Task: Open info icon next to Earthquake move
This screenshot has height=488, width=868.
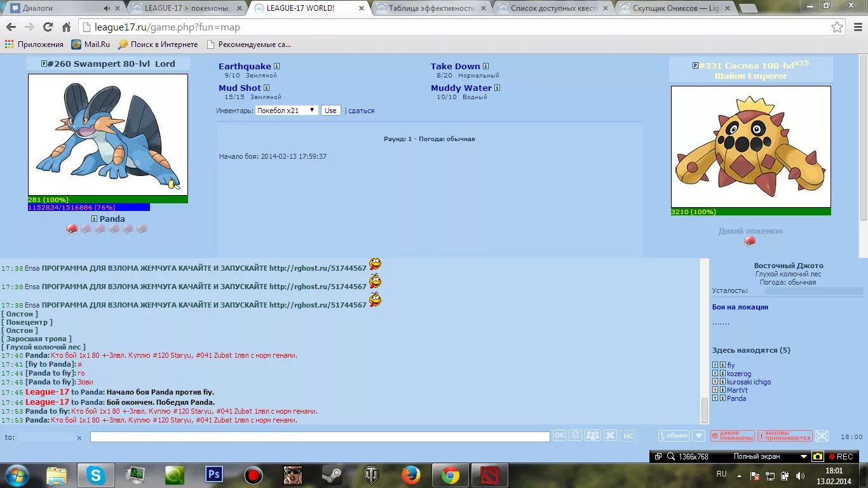Action: pyautogui.click(x=276, y=66)
